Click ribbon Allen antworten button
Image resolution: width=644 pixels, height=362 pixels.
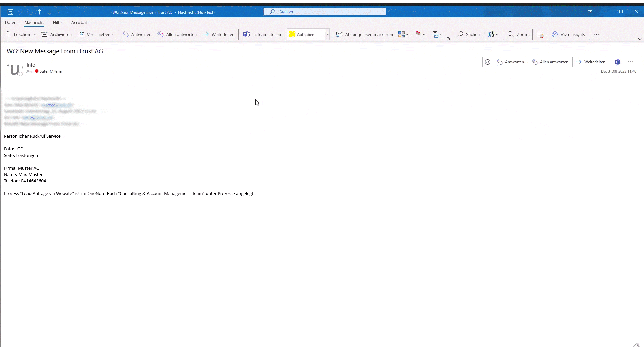click(177, 34)
